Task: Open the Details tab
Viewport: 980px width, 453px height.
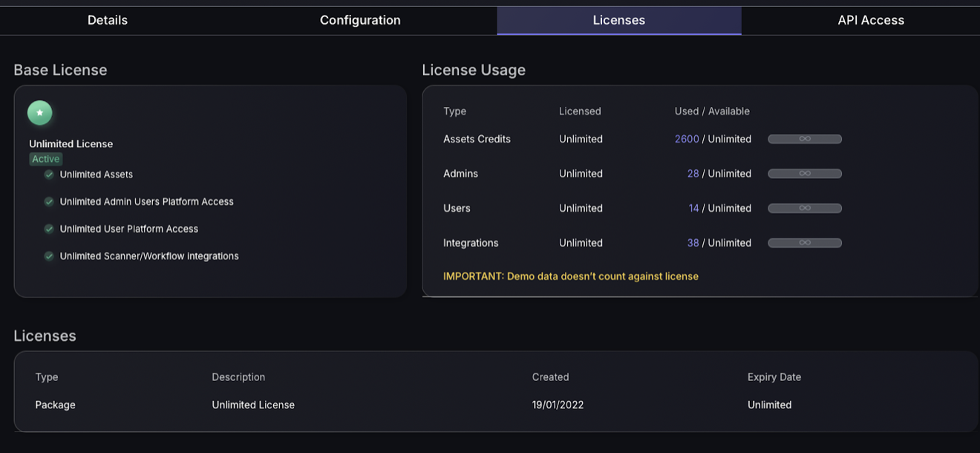Action: pyautogui.click(x=108, y=20)
